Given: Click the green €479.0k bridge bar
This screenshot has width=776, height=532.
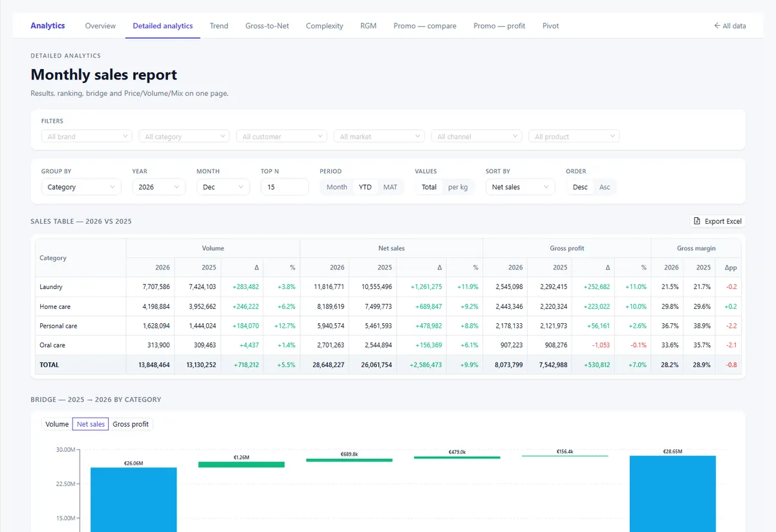Looking at the screenshot, I should coord(457,458).
